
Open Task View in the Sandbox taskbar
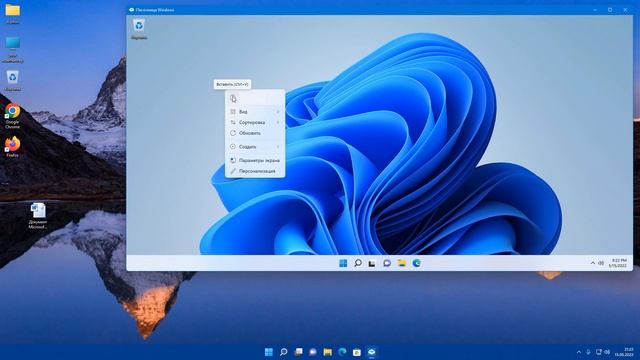372,263
